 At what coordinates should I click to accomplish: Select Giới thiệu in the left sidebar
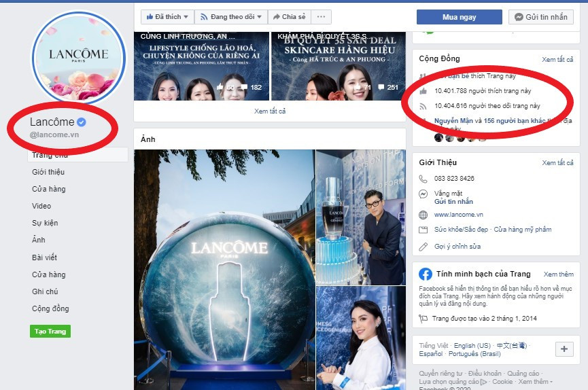tap(48, 172)
